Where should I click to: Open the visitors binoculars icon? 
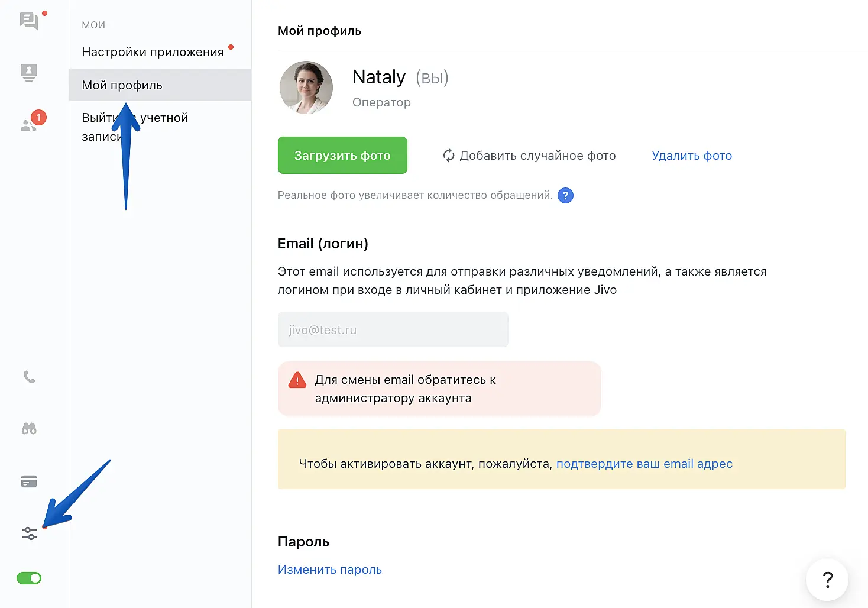pos(29,429)
